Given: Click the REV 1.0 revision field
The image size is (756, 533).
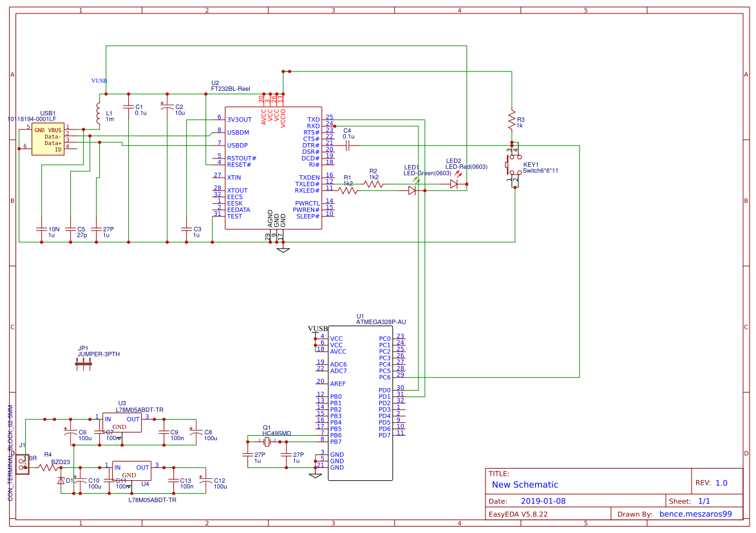Looking at the screenshot, I should (x=721, y=483).
